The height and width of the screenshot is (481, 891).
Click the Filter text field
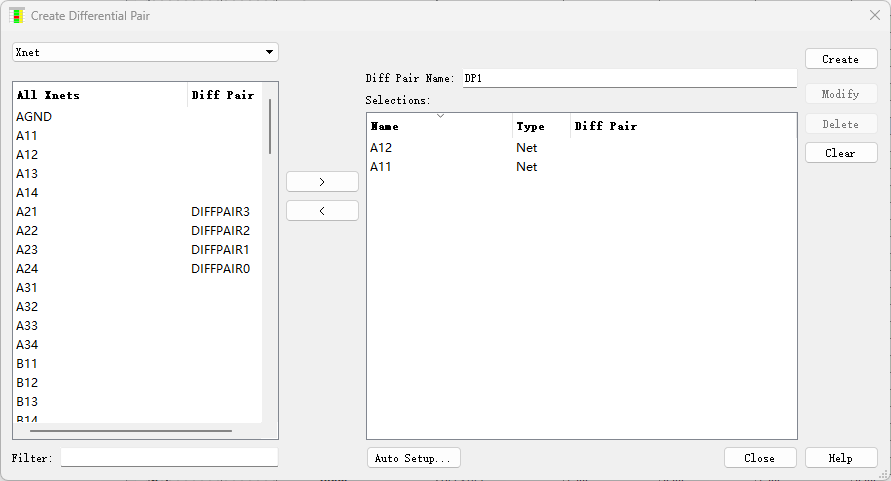pos(169,458)
